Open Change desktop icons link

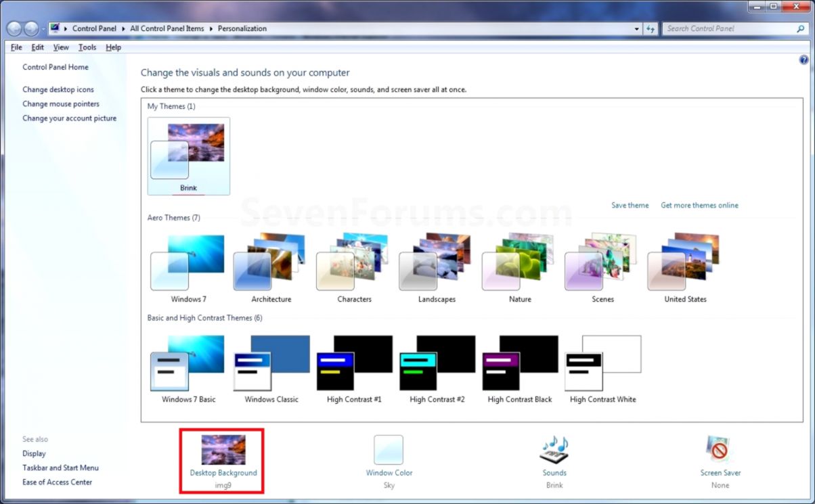click(58, 89)
